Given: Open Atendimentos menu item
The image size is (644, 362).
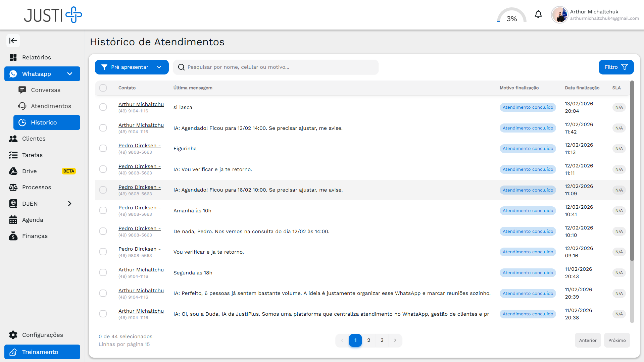Looking at the screenshot, I should 51,106.
